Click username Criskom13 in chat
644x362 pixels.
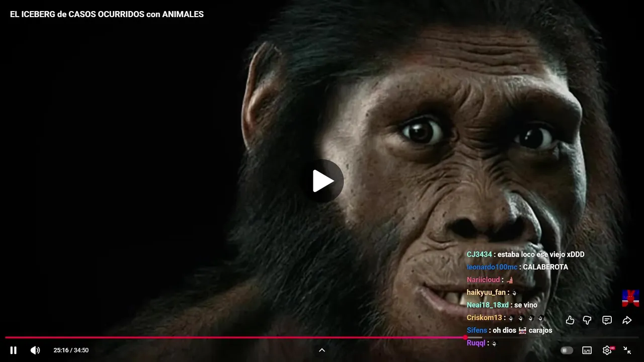484,318
